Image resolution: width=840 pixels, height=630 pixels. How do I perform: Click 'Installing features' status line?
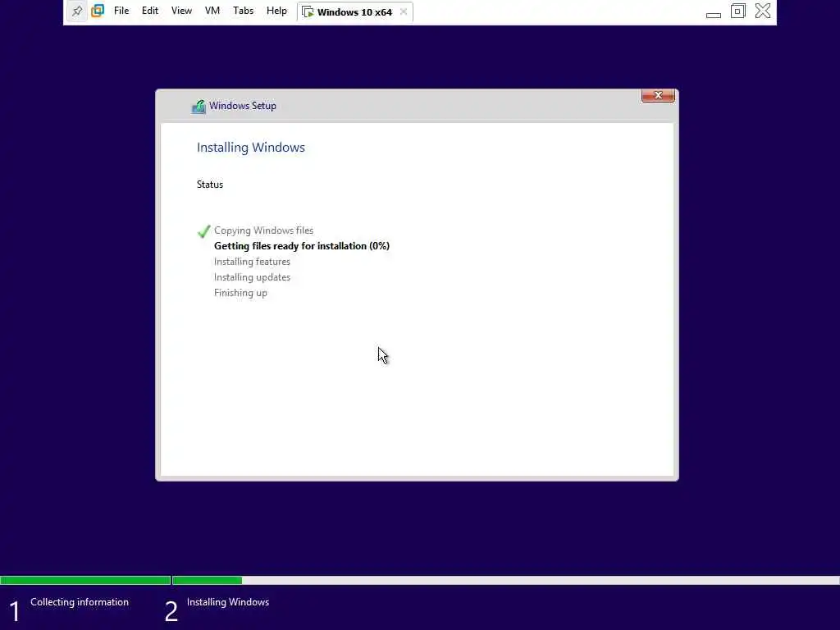click(x=253, y=262)
